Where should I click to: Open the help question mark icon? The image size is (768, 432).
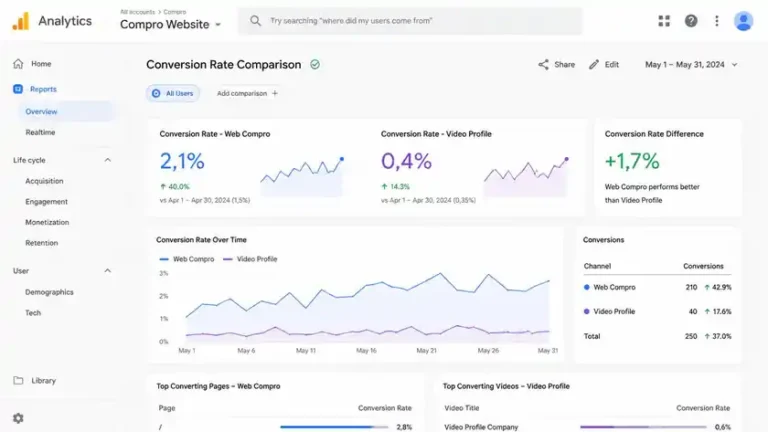tap(691, 21)
